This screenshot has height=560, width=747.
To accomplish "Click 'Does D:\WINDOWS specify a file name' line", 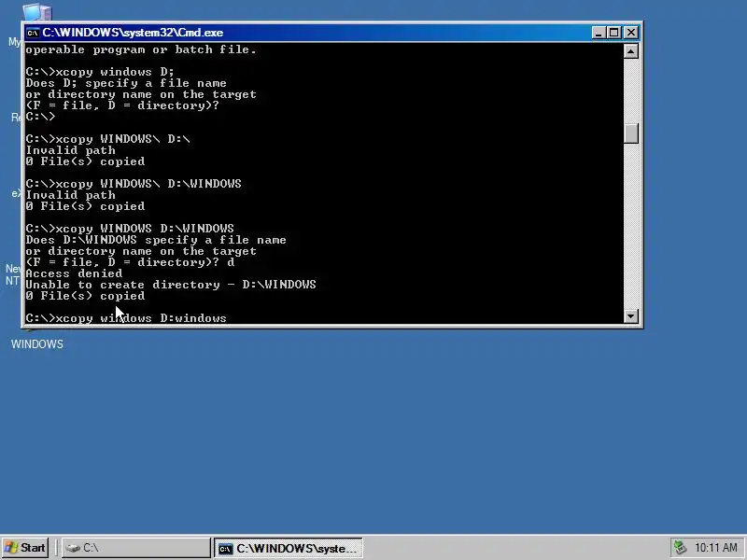I will coord(156,240).
